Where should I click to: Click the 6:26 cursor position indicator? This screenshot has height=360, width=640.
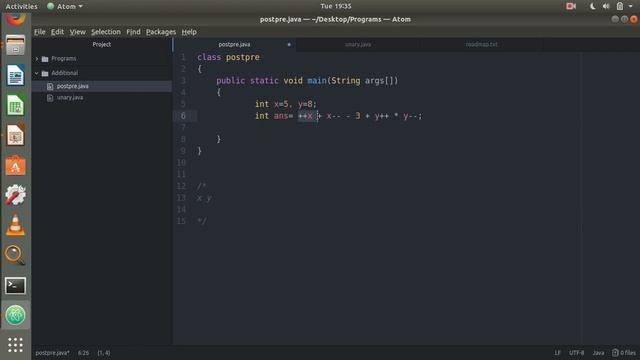83,353
